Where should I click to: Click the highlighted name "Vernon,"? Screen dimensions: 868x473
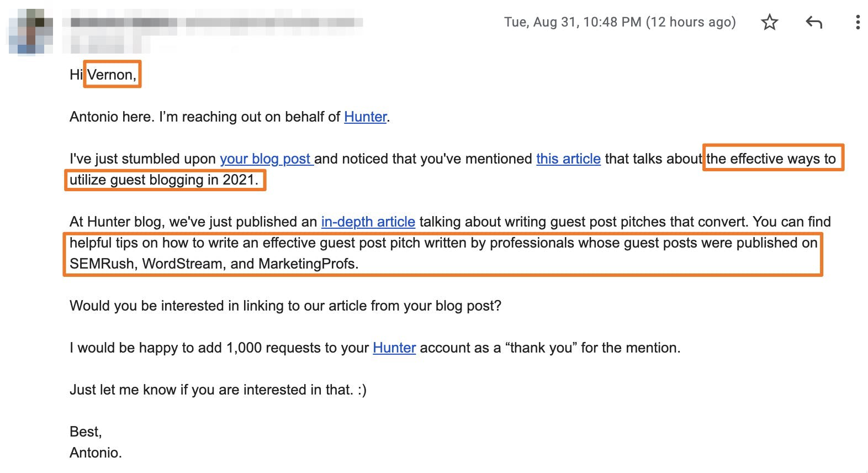[x=112, y=75]
